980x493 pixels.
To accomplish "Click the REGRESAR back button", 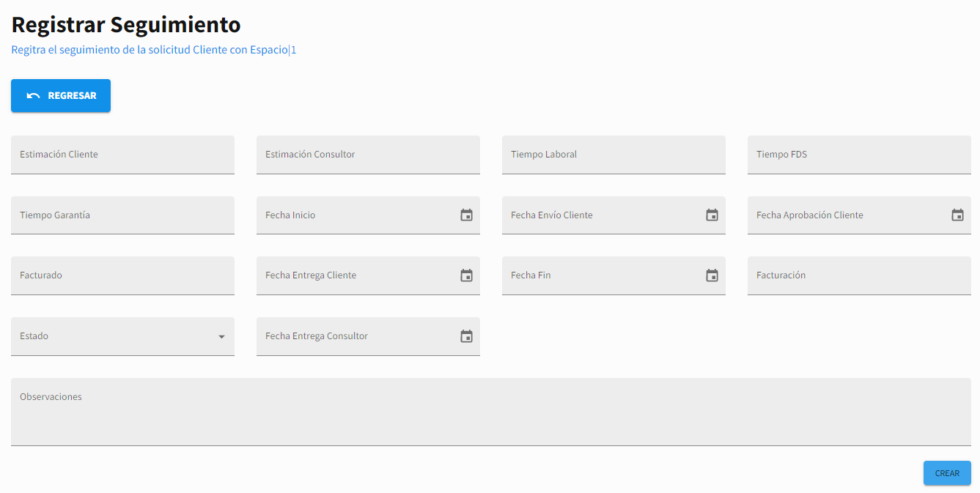I will pyautogui.click(x=61, y=96).
